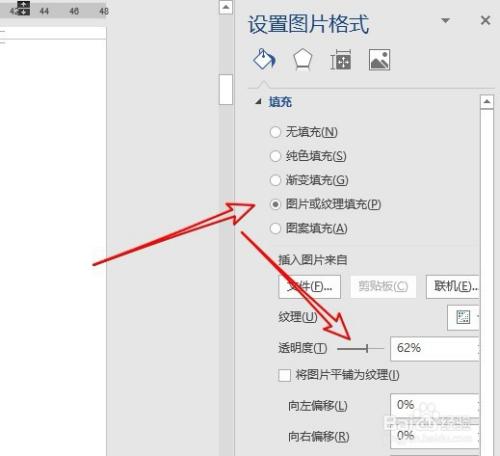Open the texture picker icon
Screen dimensions: 500x456
[463, 317]
